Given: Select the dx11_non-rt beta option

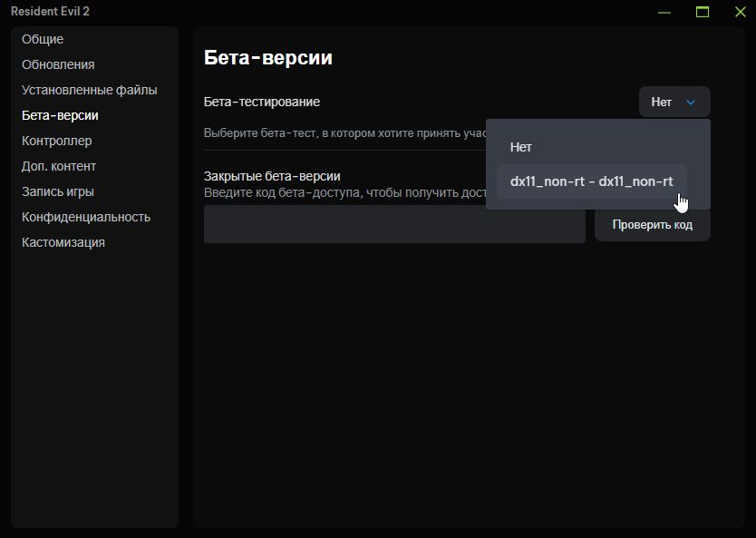Looking at the screenshot, I should [592, 181].
